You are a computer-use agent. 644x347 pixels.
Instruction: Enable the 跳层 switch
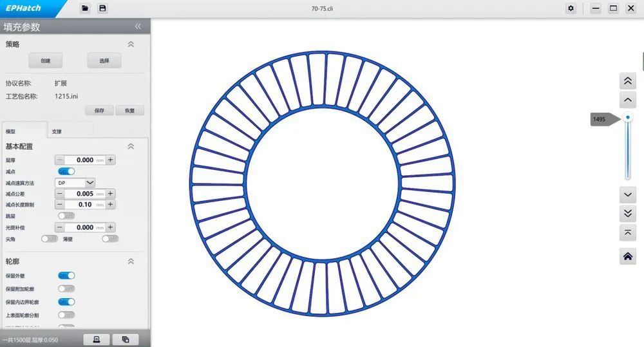[x=66, y=216]
